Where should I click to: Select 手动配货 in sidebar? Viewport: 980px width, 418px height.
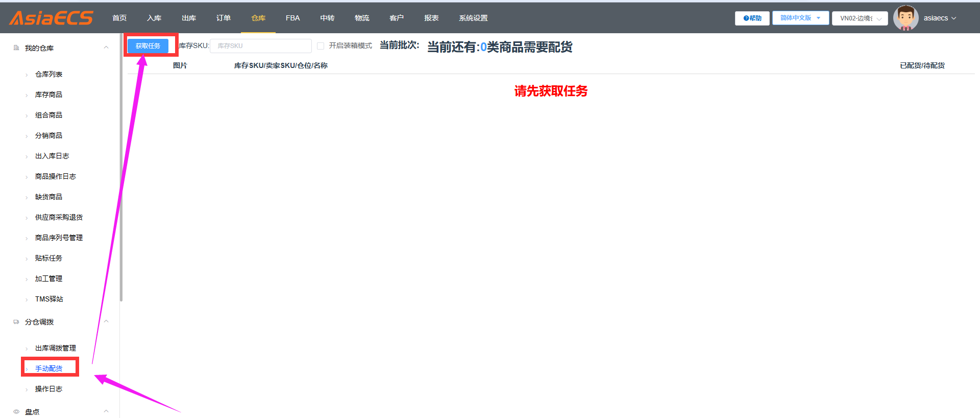(49, 368)
